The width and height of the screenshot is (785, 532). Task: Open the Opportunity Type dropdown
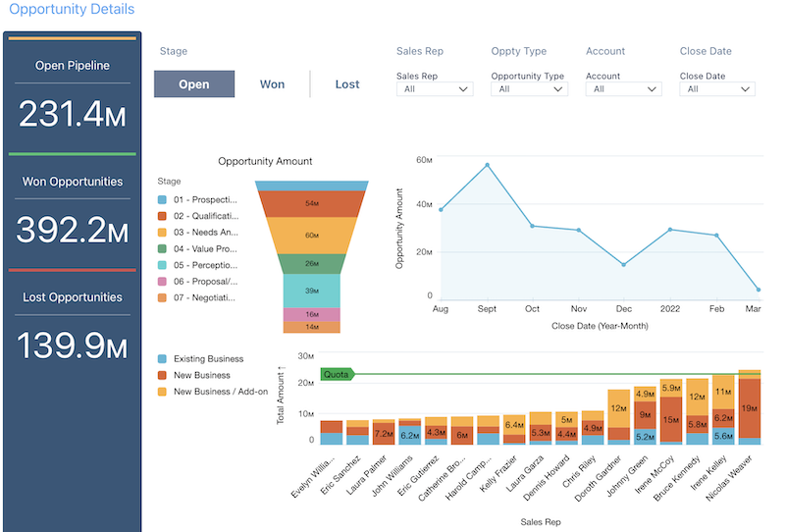click(x=529, y=89)
